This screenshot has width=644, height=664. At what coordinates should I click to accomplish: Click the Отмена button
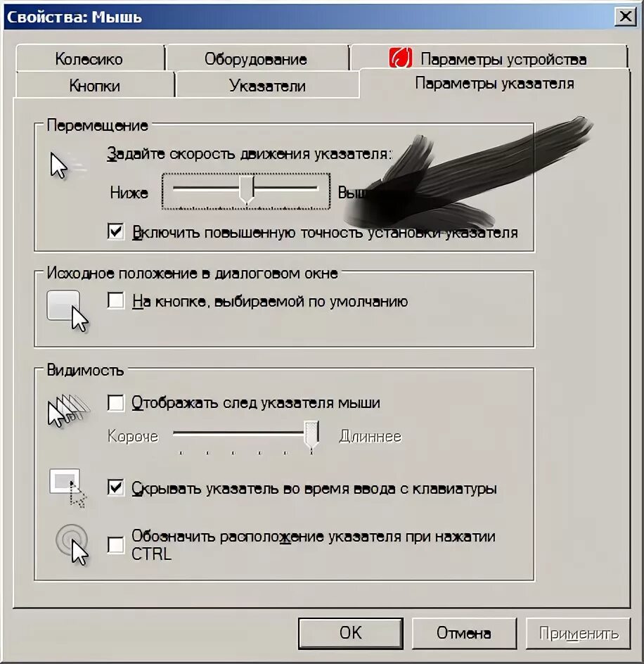pos(464,633)
